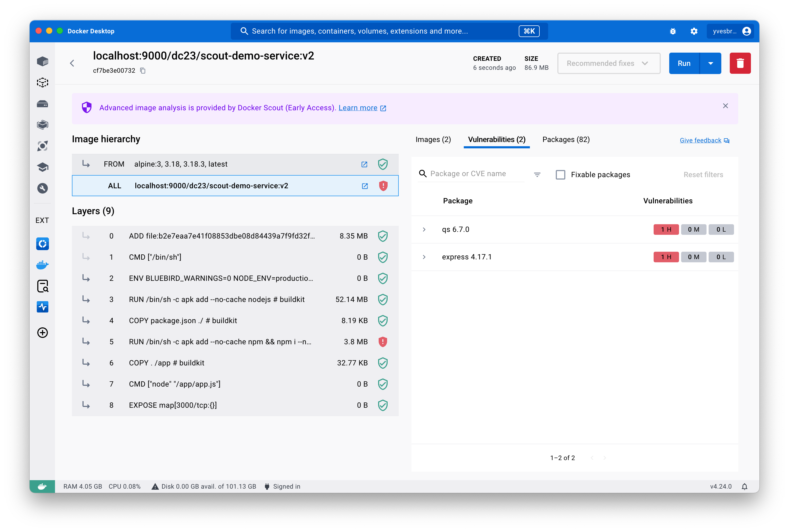
Task: Open the Images view in sidebar
Action: coord(42,82)
